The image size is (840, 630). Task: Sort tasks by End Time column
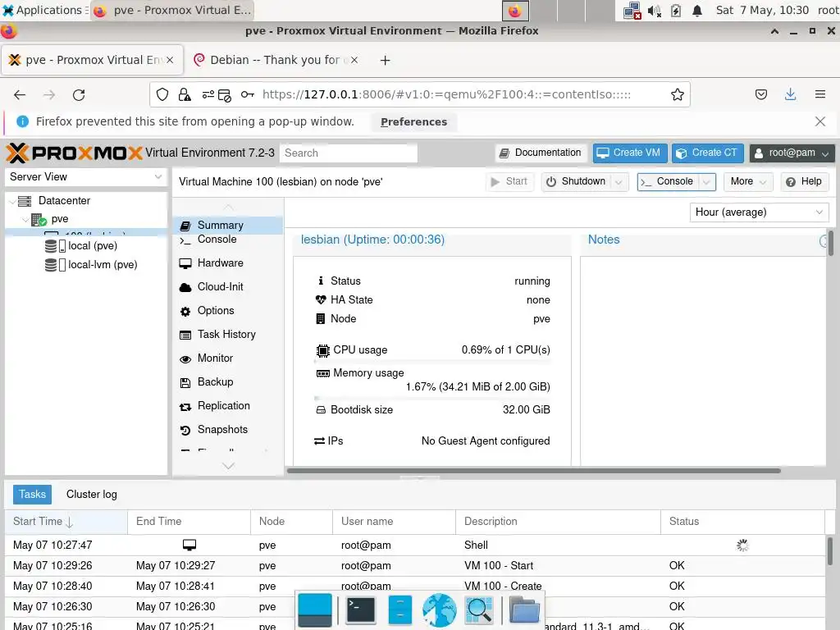tap(189, 522)
